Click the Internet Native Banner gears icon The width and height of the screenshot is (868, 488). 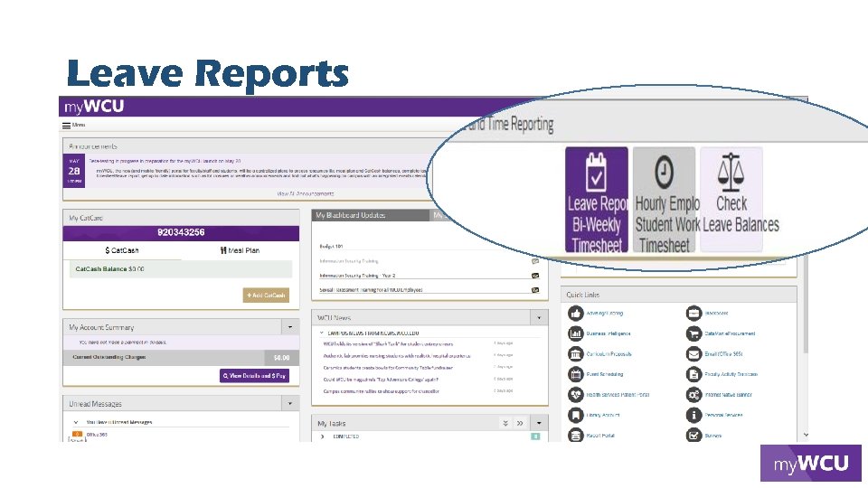tap(693, 395)
